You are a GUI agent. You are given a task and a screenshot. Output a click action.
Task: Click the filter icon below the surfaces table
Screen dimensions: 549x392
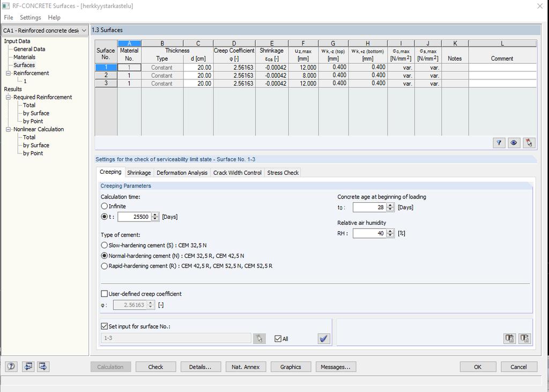click(499, 143)
